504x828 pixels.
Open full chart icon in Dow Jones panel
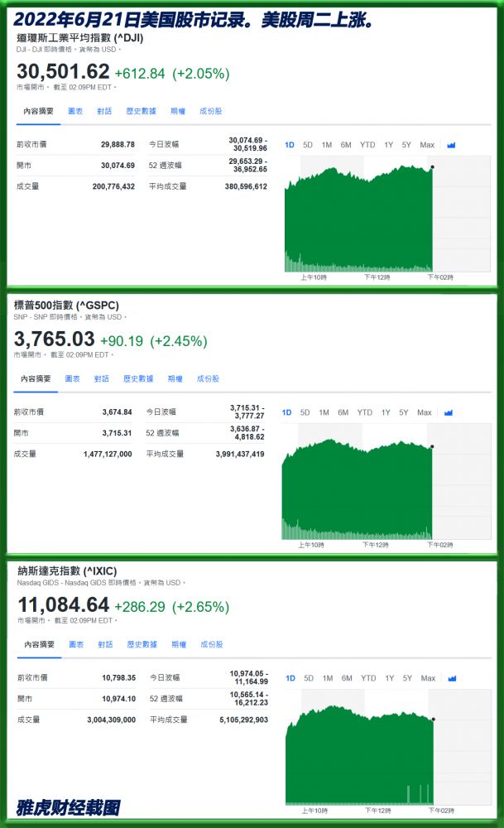(x=451, y=145)
